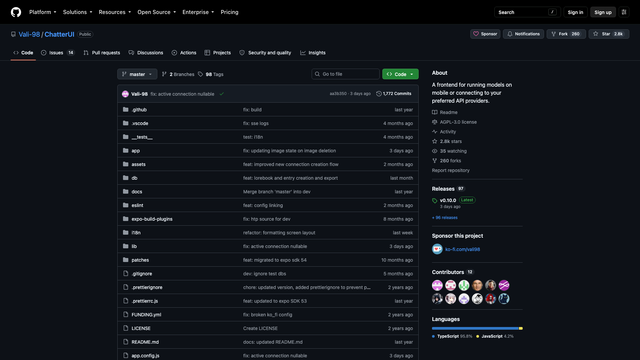Image resolution: width=640 pixels, height=360 pixels.
Task: Click the last contributor avatar in second row
Action: click(x=504, y=299)
